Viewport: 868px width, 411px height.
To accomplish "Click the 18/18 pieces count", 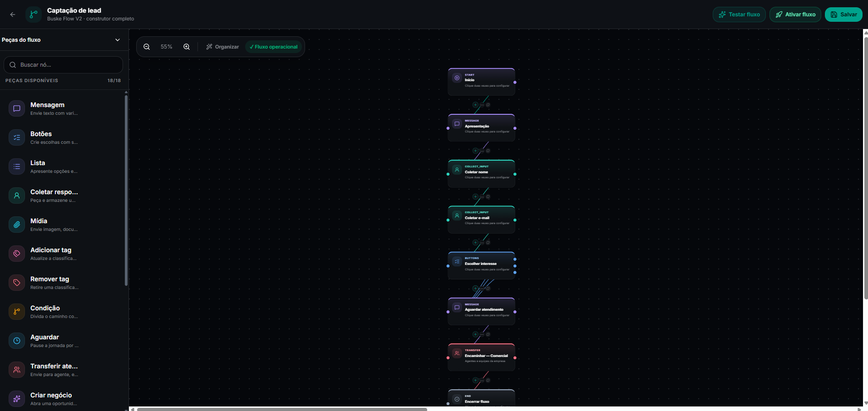I will tap(114, 81).
